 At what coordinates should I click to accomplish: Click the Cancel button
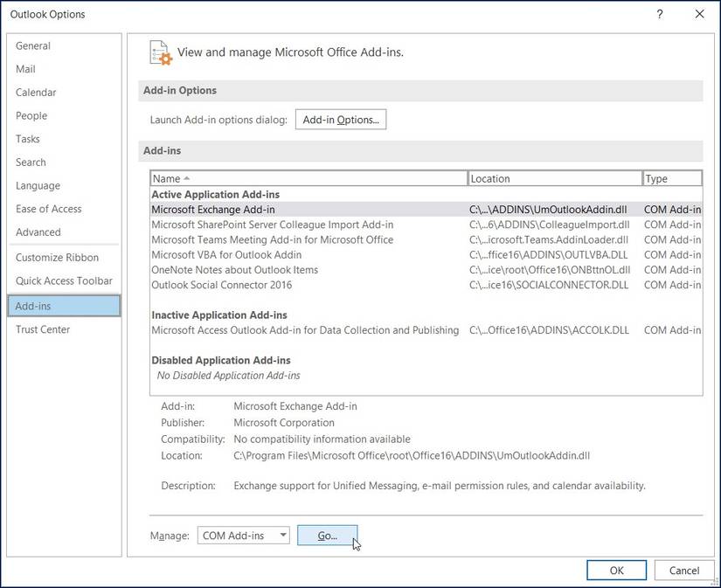coord(684,571)
